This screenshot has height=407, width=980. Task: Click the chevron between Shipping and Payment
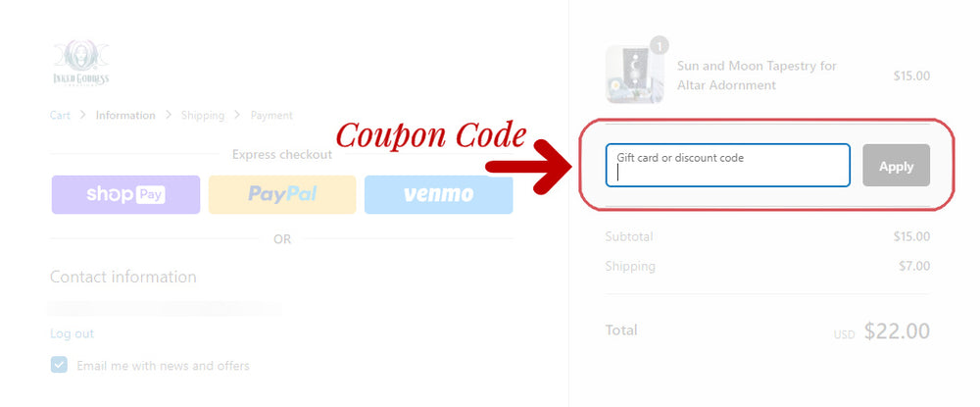click(237, 115)
